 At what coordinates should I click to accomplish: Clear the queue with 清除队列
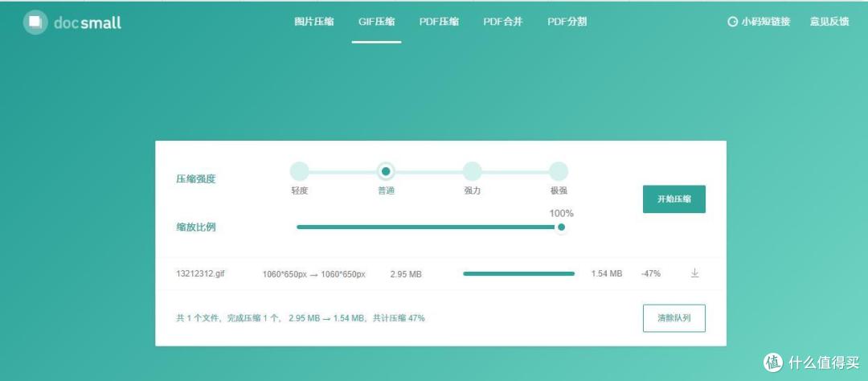(x=674, y=317)
